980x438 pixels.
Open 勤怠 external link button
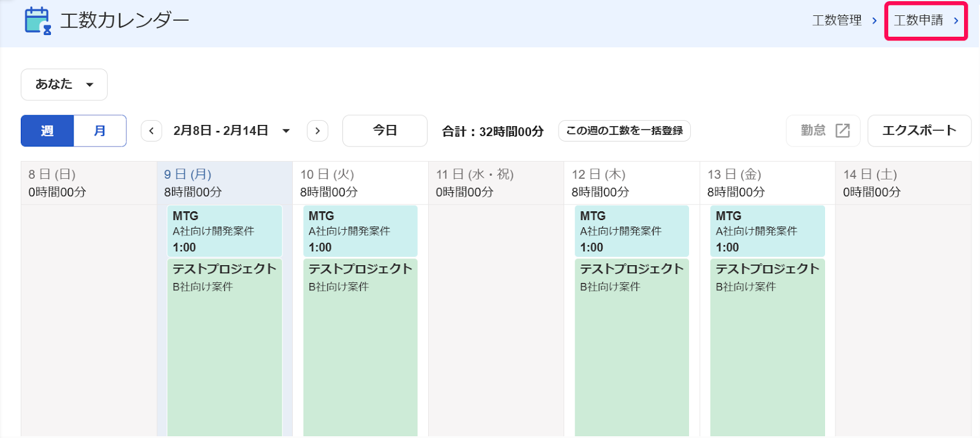pos(823,130)
